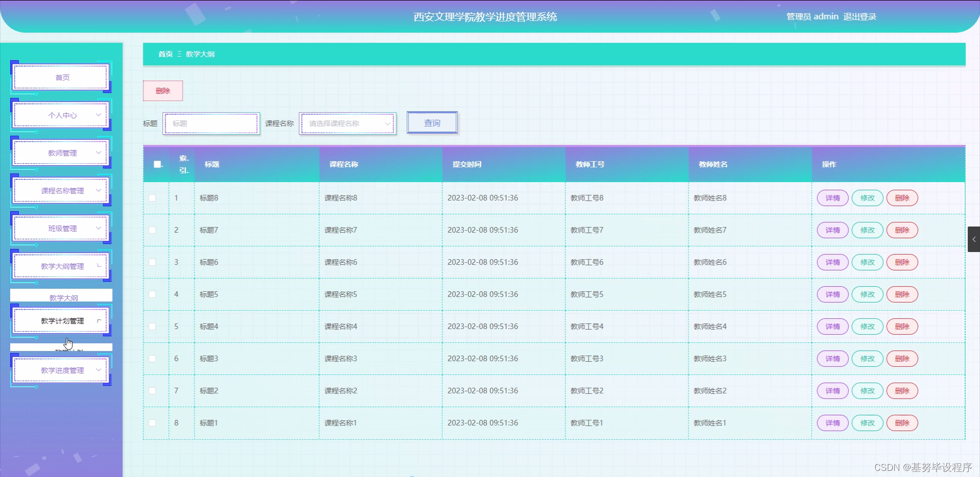Click the 管理员 admin label
This screenshot has width=980, height=477.
click(x=813, y=17)
